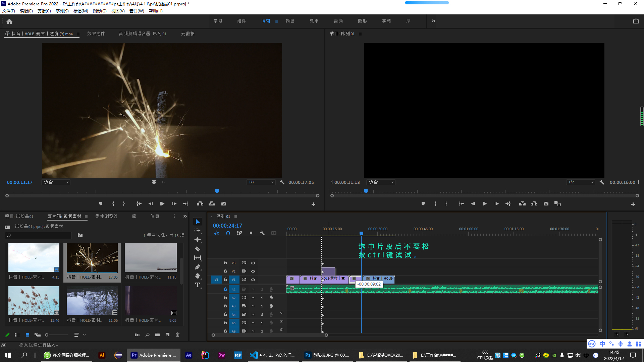The width and height of the screenshot is (644, 362).
Task: Open Program monitor settings wrench
Action: coord(602,182)
